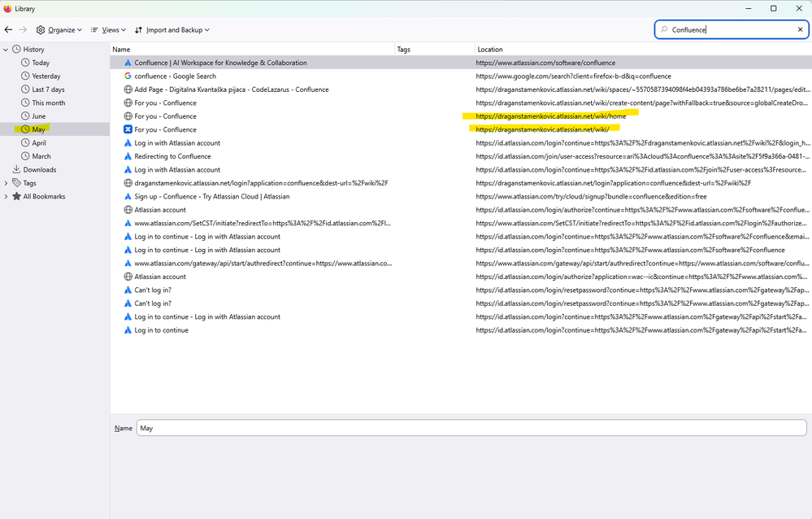Click the wiki/home location URL
Screen dimensions: 812x519
tap(550, 116)
